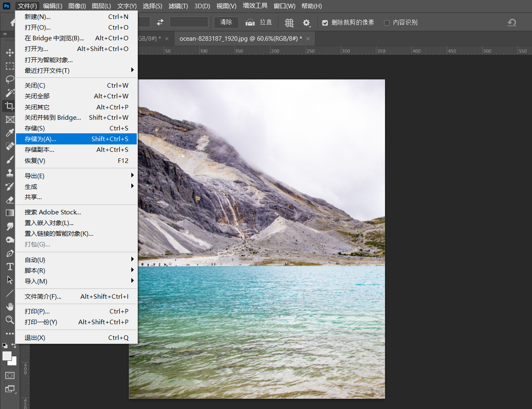Choose 文件简介(F)... menu item
Screen dimensions: 532x409
(76, 296)
